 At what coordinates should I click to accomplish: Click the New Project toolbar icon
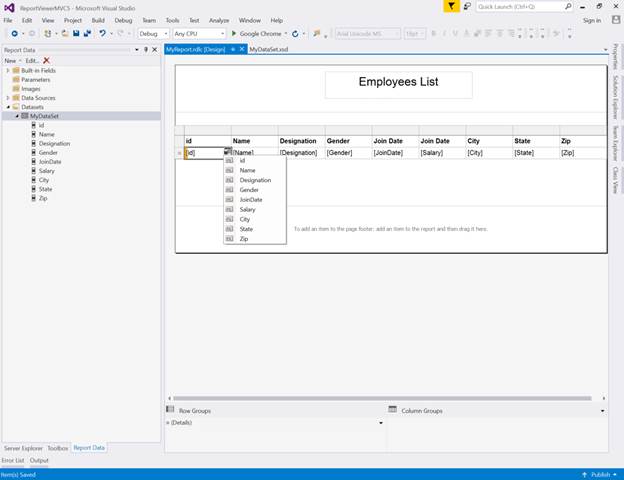click(48, 34)
